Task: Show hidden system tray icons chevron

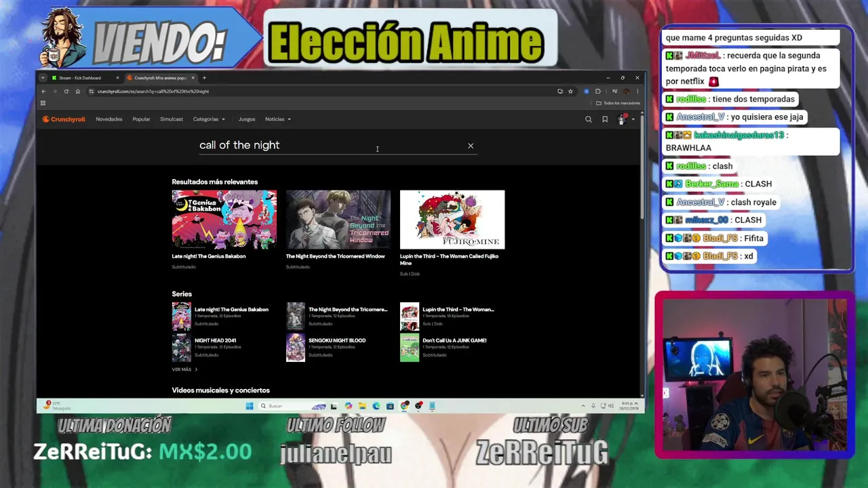Action: point(583,406)
